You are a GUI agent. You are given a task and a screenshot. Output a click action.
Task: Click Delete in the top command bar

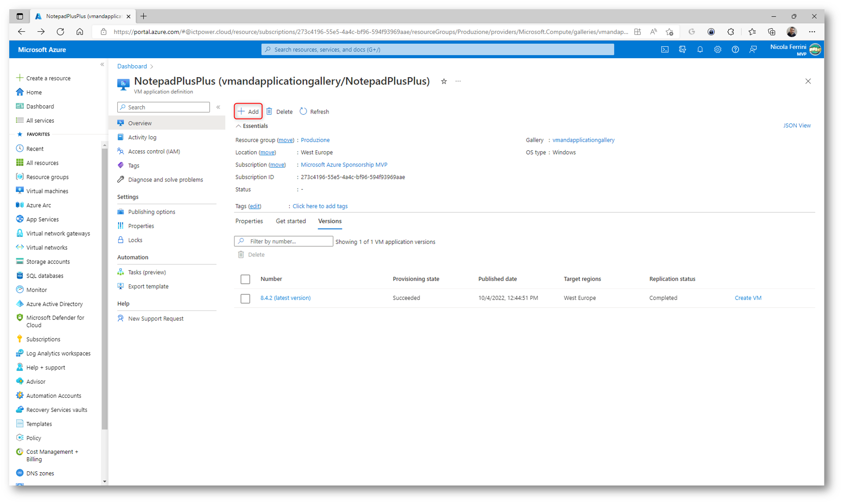click(x=279, y=111)
